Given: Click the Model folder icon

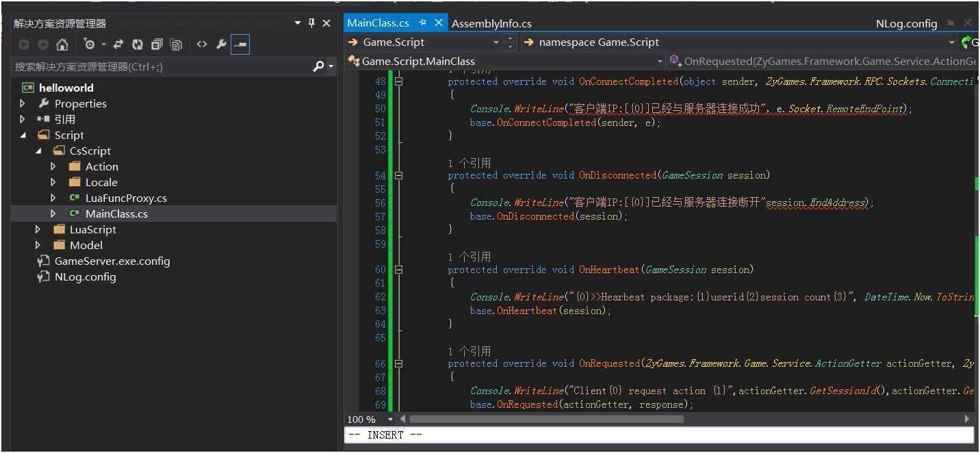Looking at the screenshot, I should (x=59, y=245).
